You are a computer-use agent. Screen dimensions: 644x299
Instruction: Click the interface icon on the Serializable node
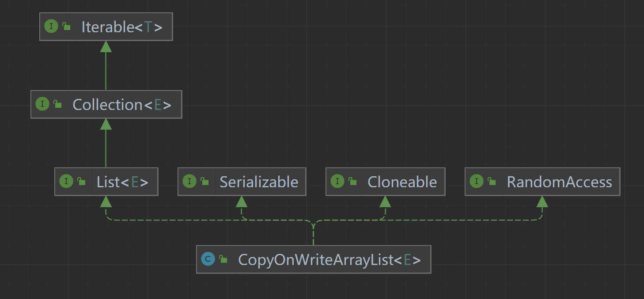click(190, 182)
